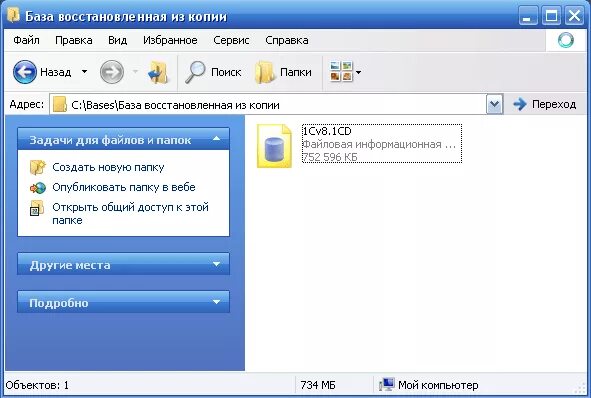Click the Windows throbber logo icon
The width and height of the screenshot is (591, 398).
click(x=565, y=40)
